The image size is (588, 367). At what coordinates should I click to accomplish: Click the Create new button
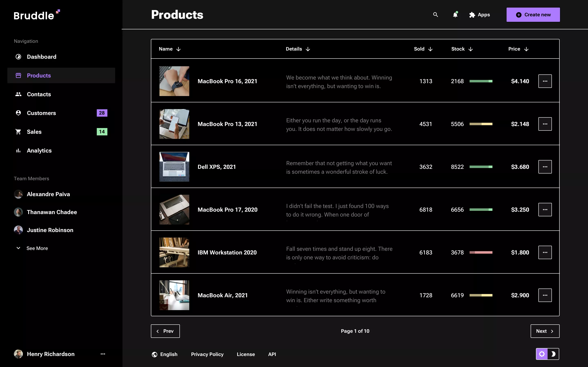coord(533,14)
